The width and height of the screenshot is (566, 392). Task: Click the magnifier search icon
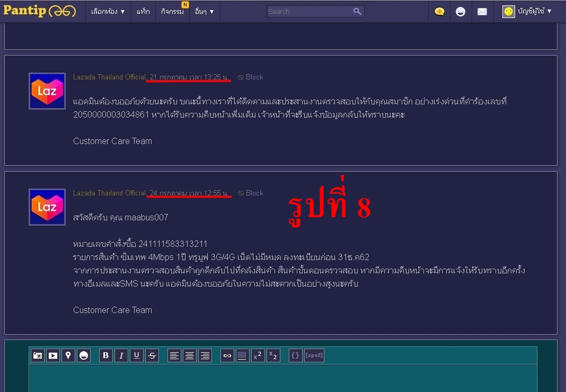pos(357,11)
